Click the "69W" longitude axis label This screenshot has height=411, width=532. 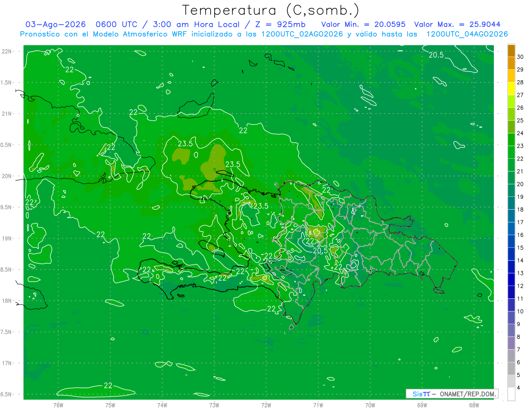click(422, 405)
